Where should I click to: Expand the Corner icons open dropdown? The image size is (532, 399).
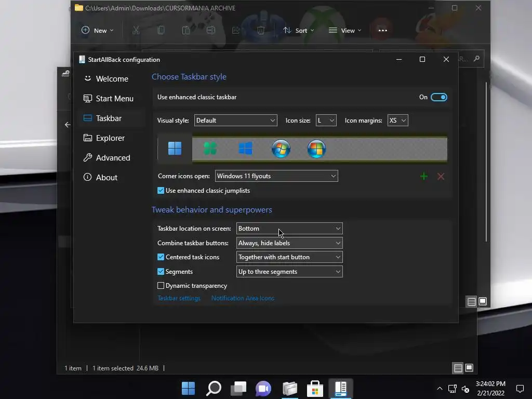click(x=276, y=176)
